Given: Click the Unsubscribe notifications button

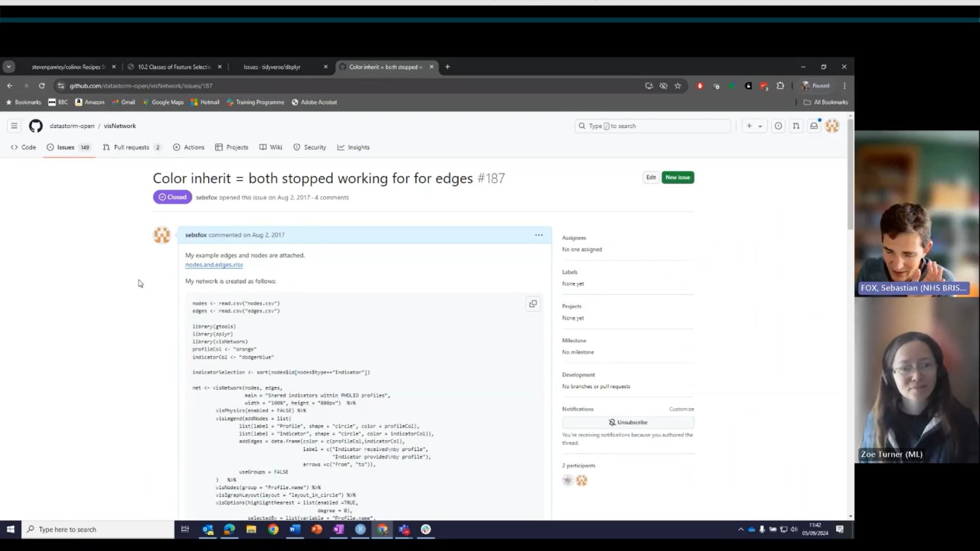Looking at the screenshot, I should pyautogui.click(x=628, y=422).
